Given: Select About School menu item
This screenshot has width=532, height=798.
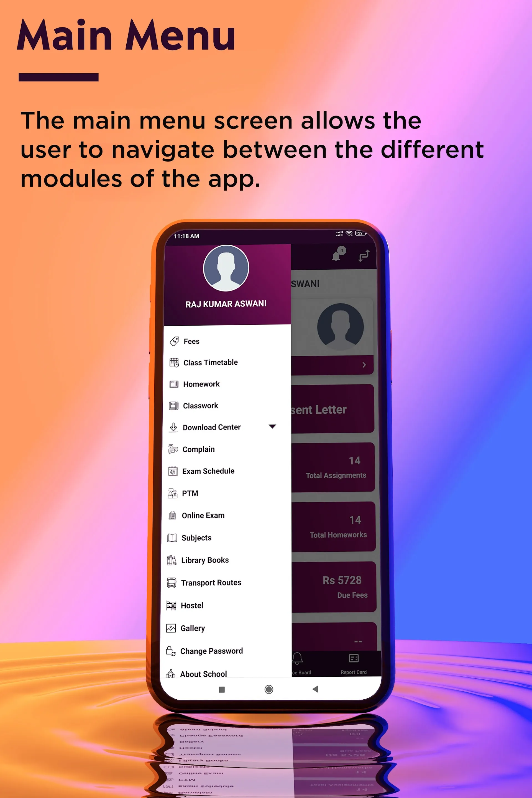Looking at the screenshot, I should point(204,674).
